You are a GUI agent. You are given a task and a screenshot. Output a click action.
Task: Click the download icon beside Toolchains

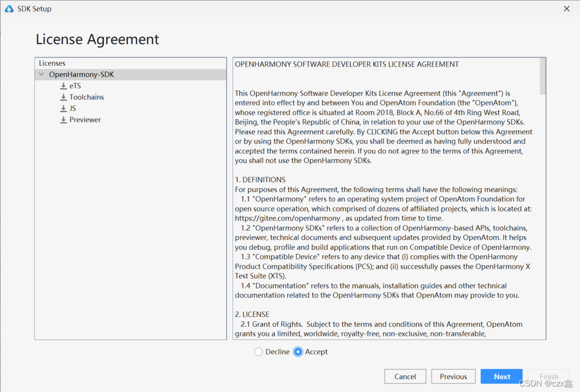63,97
